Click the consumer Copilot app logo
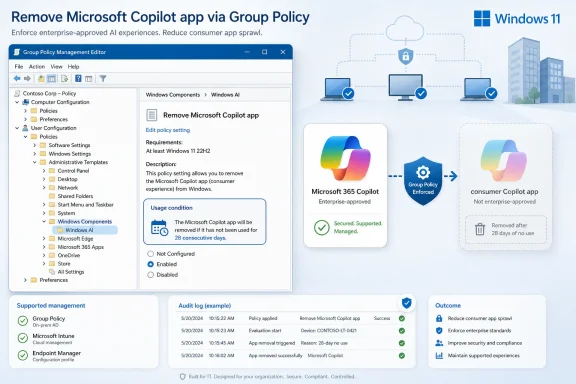Screen dimensions: 576x384 point(504,161)
